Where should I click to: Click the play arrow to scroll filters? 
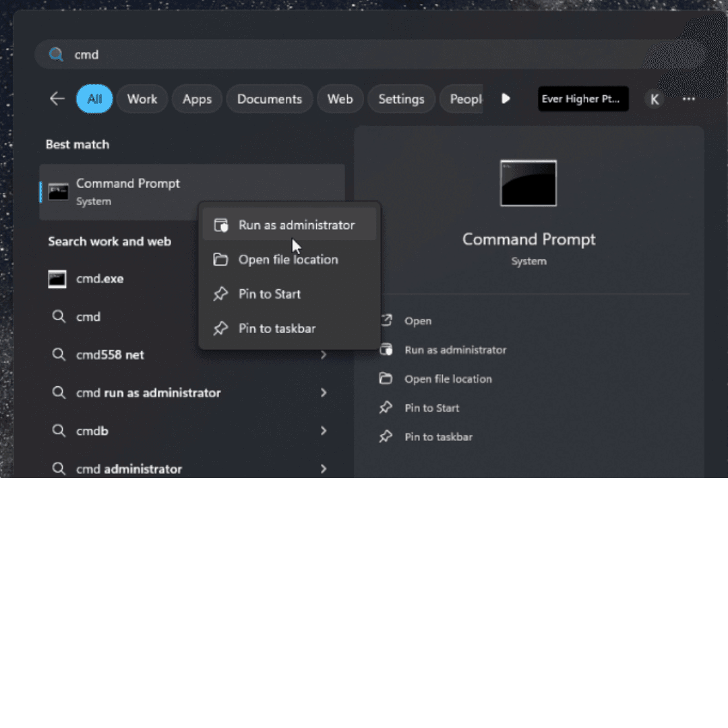pos(506,99)
